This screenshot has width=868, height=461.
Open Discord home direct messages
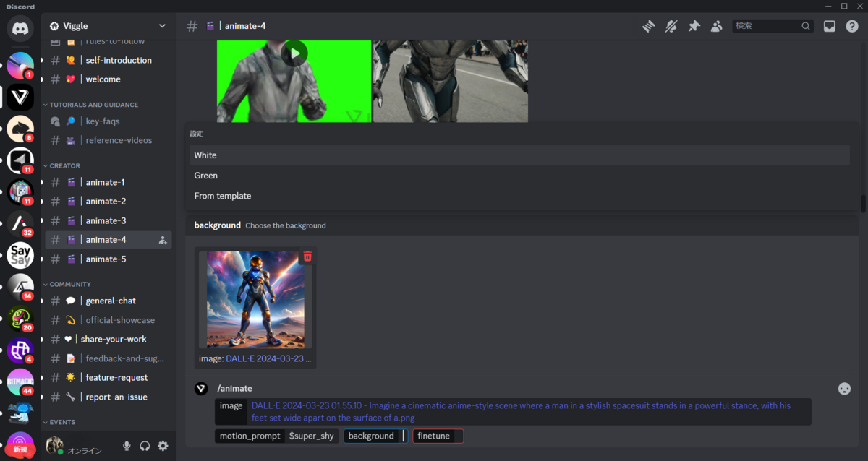point(20,28)
